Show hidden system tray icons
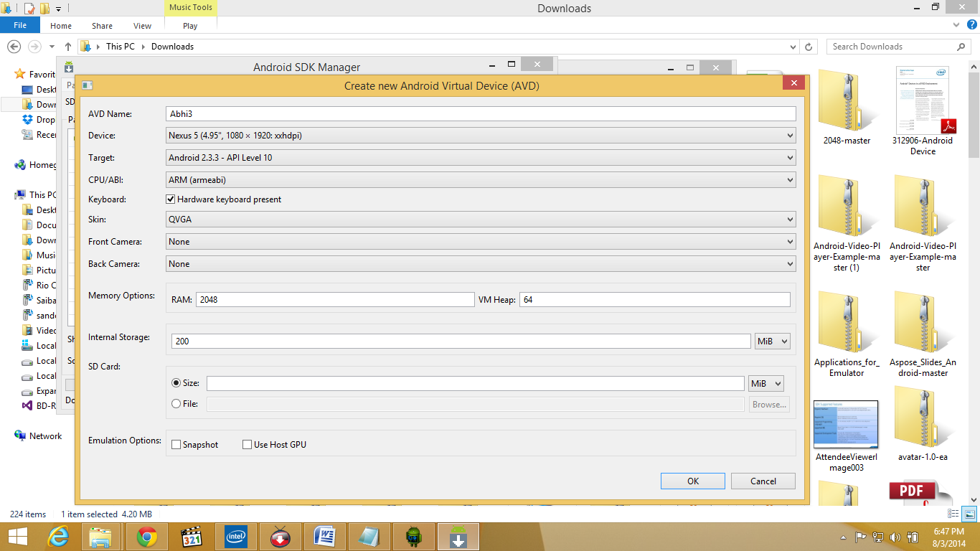The image size is (980, 551). click(844, 537)
